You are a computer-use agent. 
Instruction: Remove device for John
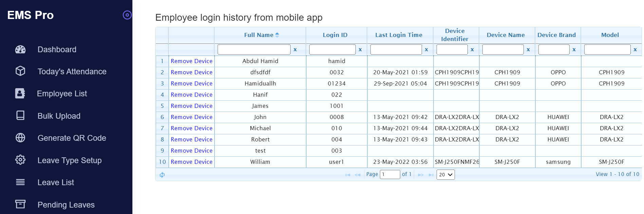pyautogui.click(x=191, y=117)
